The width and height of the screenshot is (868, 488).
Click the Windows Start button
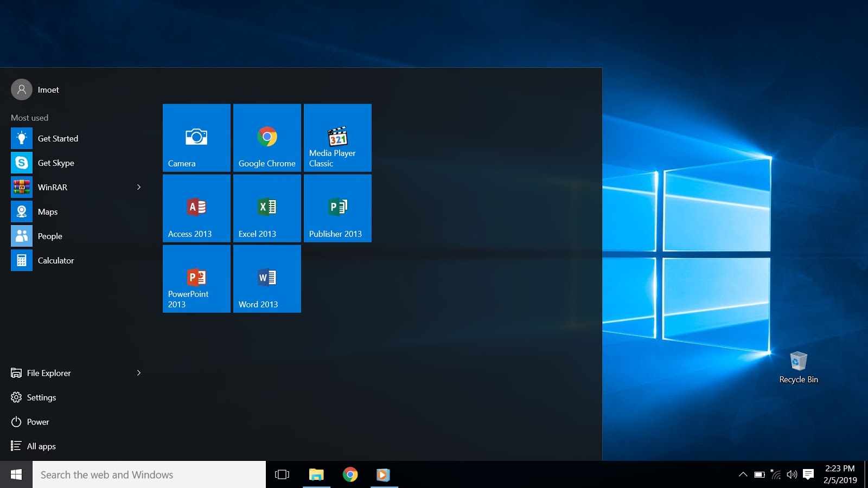16,474
